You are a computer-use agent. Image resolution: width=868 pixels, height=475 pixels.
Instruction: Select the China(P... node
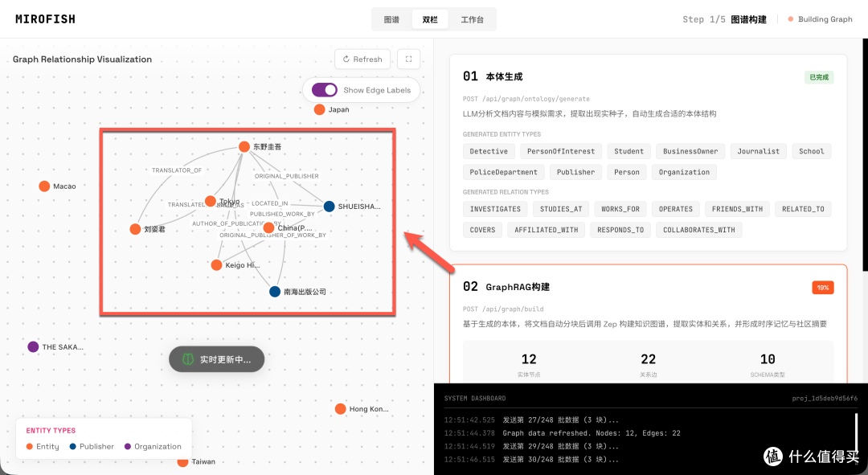(x=269, y=227)
